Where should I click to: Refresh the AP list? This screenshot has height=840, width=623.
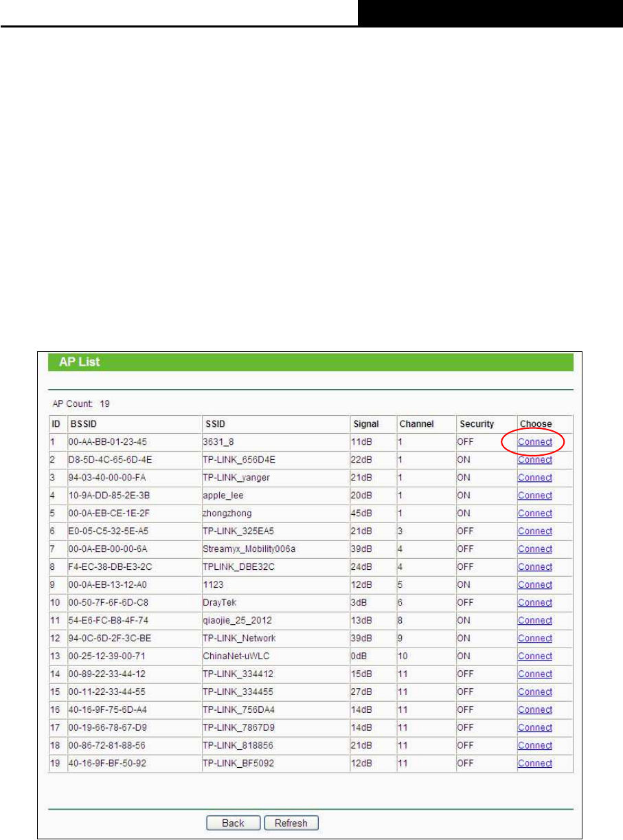click(x=292, y=824)
